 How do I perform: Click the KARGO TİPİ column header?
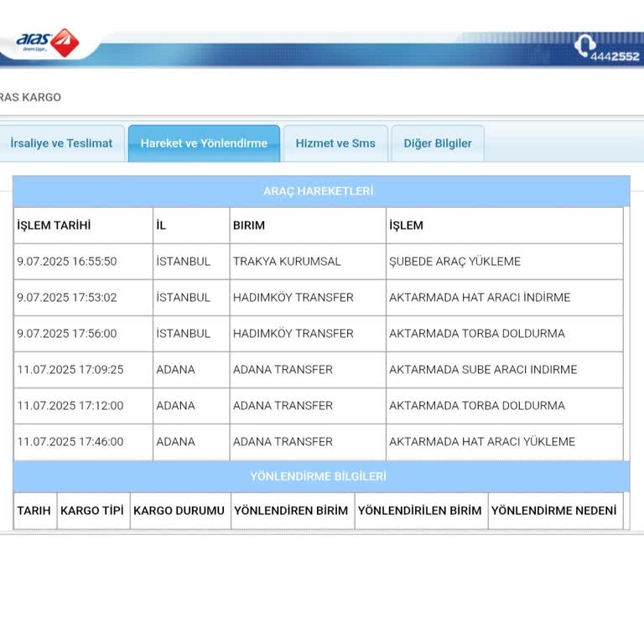pyautogui.click(x=92, y=511)
